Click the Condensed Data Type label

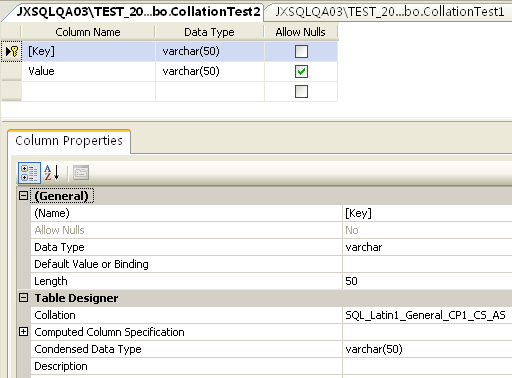[88, 349]
